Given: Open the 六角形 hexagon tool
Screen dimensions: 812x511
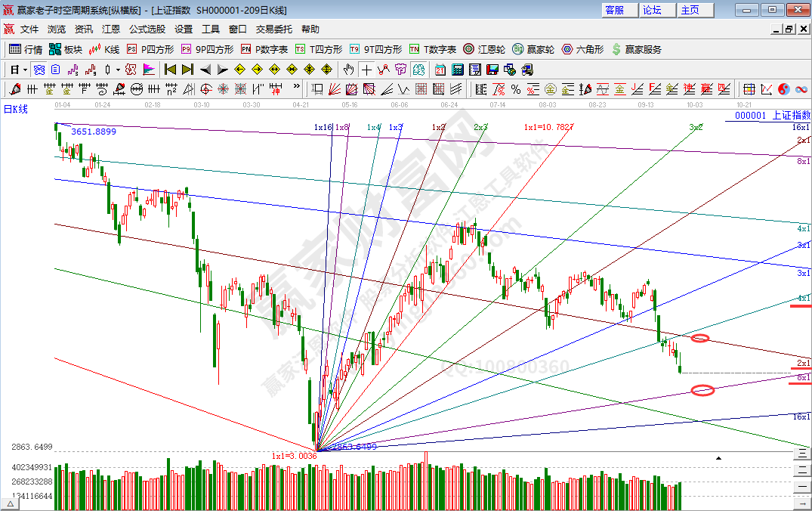Looking at the screenshot, I should pos(582,49).
